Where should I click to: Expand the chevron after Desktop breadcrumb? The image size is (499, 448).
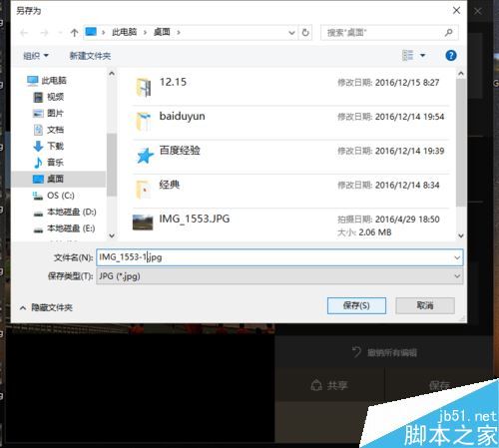coord(179,32)
